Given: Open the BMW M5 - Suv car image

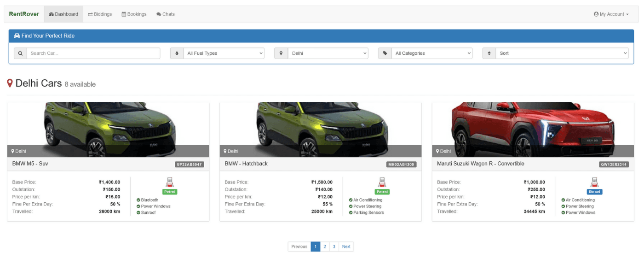Looking at the screenshot, I should click(108, 129).
